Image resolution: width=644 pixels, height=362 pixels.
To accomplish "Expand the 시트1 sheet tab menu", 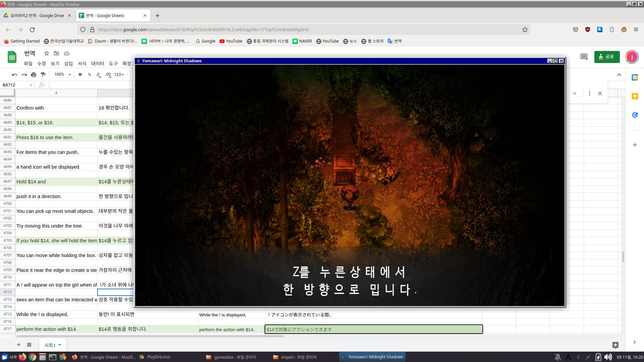I will (60, 345).
